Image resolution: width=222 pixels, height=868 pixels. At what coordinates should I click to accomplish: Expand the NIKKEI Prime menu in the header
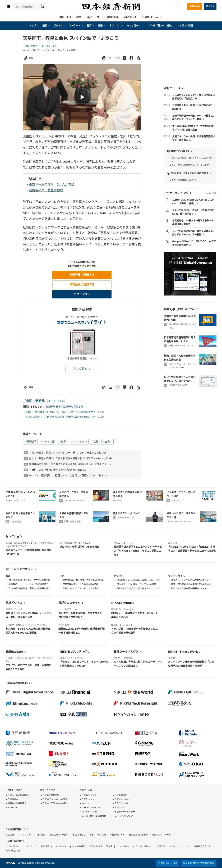pos(151,17)
